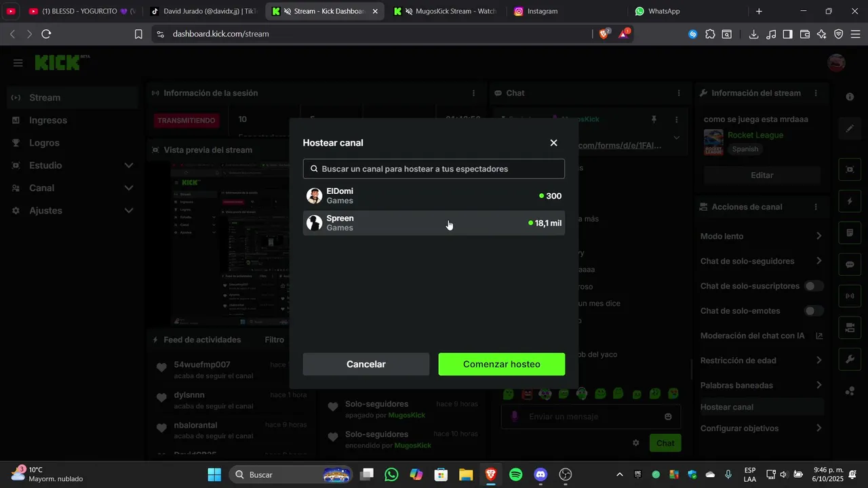Viewport: 868px width, 488px height.
Task: Toggle chat bubble widget icon in right bar
Action: [850, 265]
